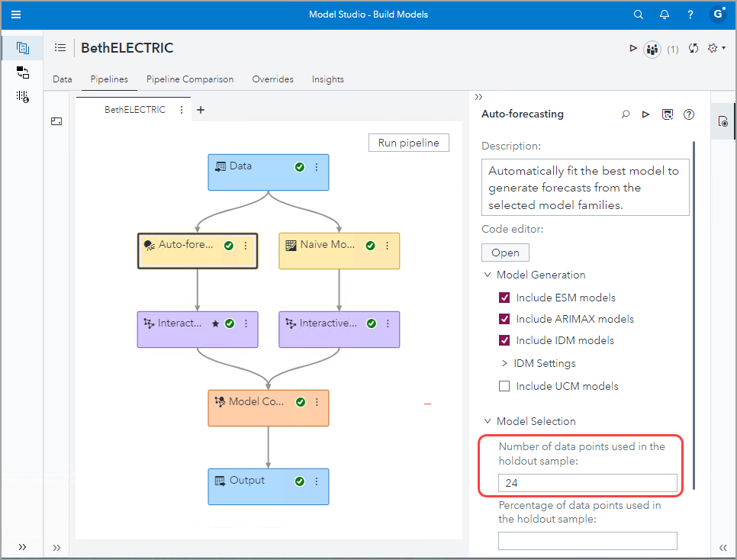Click the Run pipeline button
This screenshot has height=560, width=737.
408,143
